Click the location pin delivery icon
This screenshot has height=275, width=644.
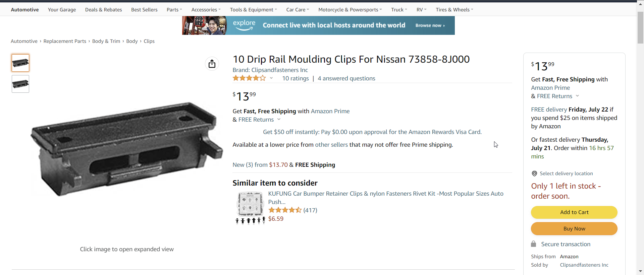tap(534, 174)
